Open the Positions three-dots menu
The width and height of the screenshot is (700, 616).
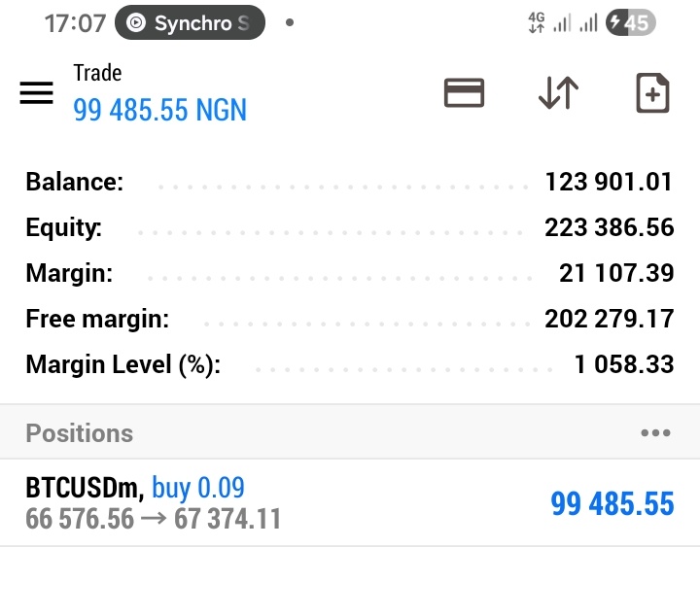tap(655, 432)
